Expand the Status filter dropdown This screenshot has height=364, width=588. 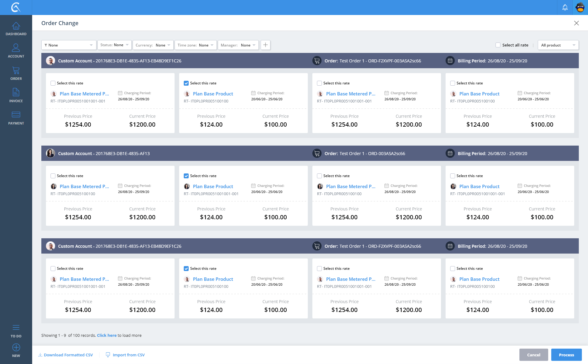tap(115, 45)
